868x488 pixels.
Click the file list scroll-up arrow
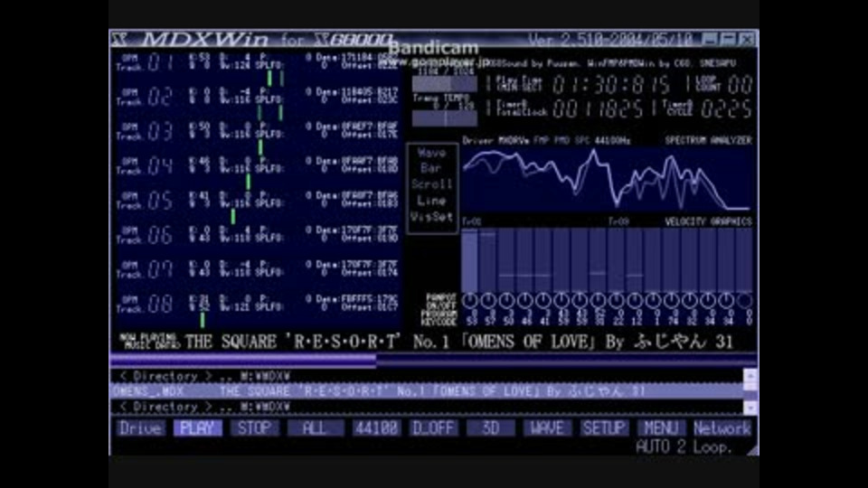tap(750, 376)
